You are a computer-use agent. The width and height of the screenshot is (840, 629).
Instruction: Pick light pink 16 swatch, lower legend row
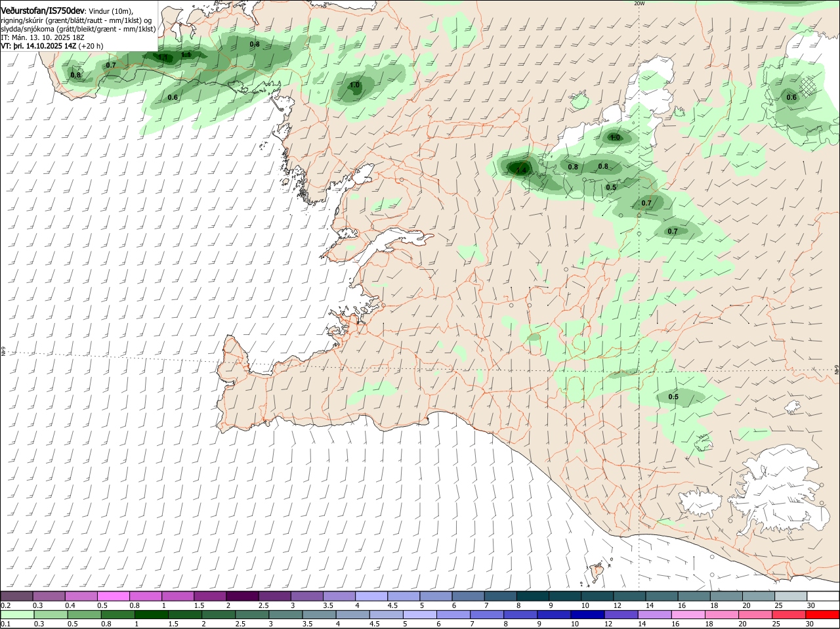pyautogui.click(x=688, y=615)
